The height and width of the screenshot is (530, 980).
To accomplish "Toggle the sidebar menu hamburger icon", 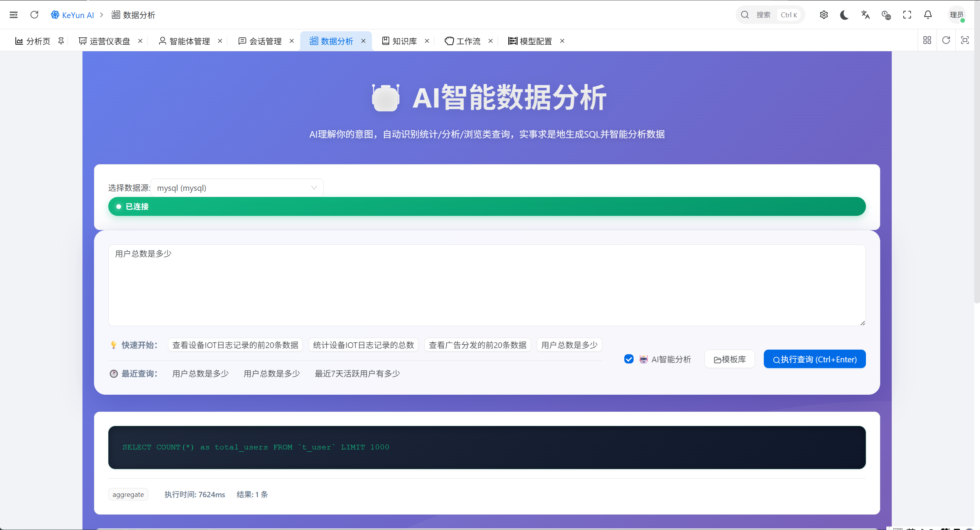I will 13,15.
